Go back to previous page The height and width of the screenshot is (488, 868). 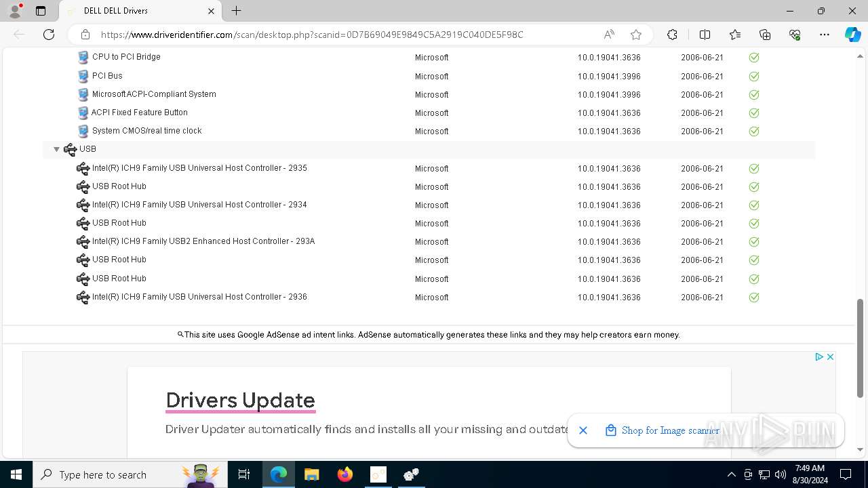click(x=19, y=35)
